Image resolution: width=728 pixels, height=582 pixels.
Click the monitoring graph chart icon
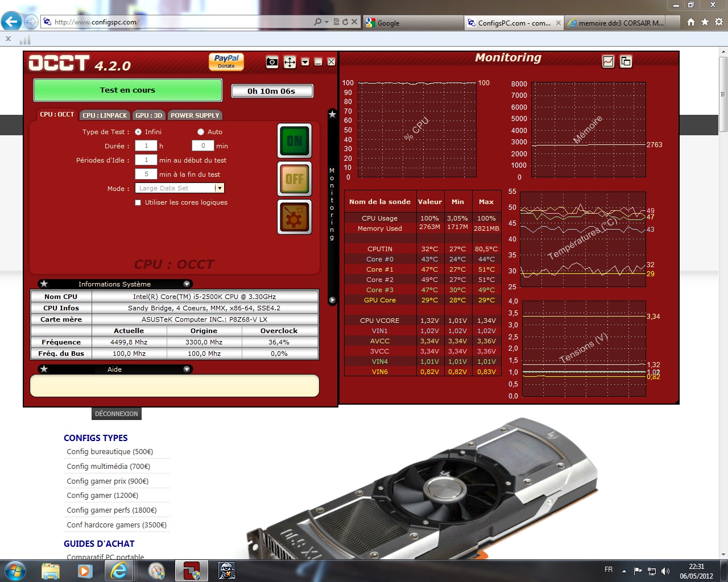(608, 61)
